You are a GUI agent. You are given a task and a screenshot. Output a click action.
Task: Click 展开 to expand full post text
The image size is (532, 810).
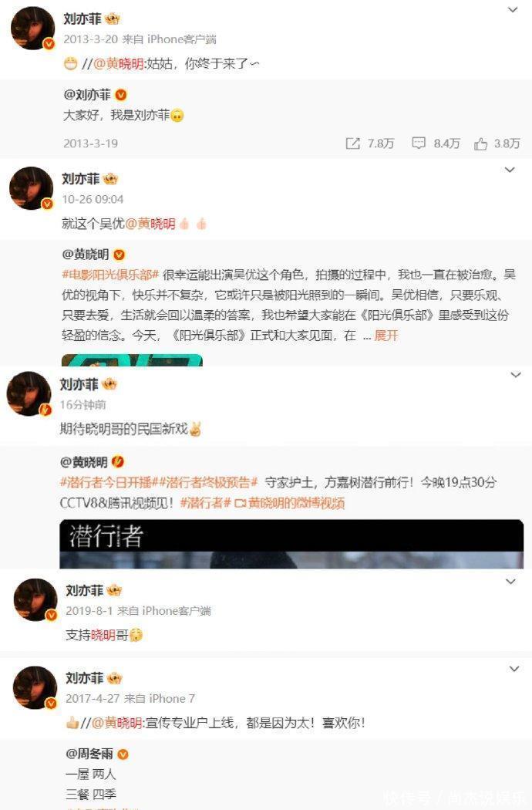(386, 336)
